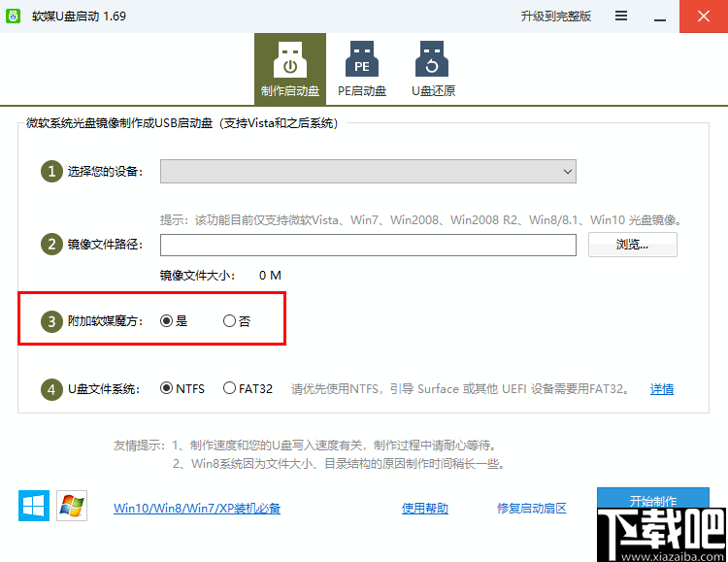728x562 pixels.
Task: Click the Windows 10 logo icon
Action: click(34, 506)
